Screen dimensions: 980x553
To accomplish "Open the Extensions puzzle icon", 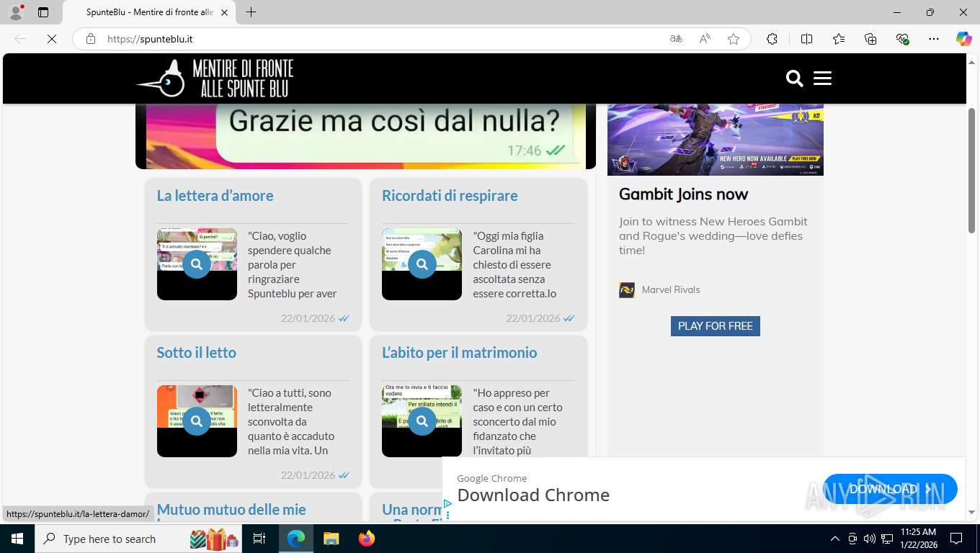I will click(x=772, y=39).
